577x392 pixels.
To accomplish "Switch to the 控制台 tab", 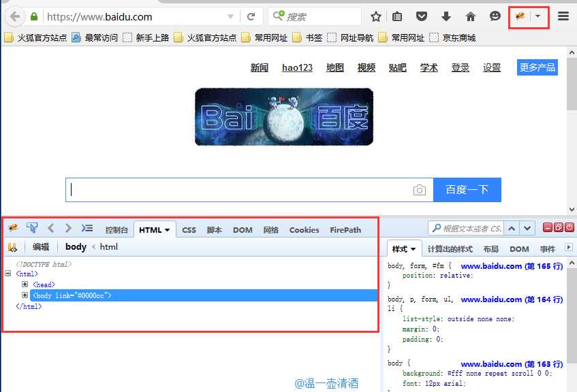I will pos(116,230).
